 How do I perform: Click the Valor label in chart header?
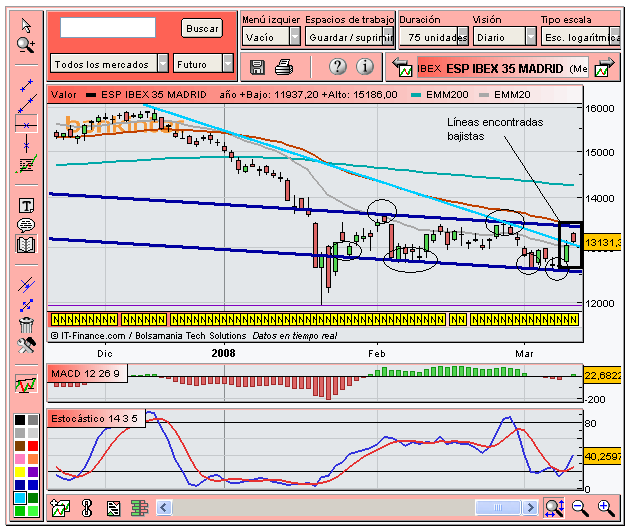(x=64, y=95)
